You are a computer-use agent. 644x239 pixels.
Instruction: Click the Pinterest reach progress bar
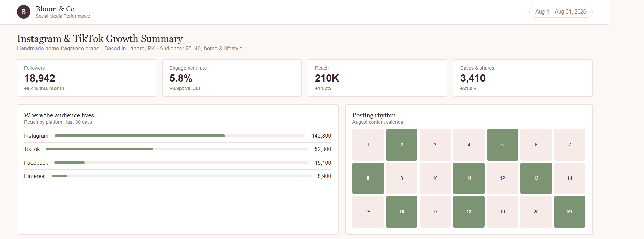click(x=181, y=176)
